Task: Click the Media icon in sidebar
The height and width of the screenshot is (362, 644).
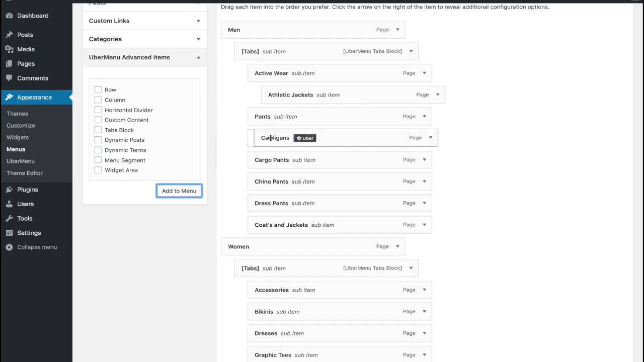Action: point(9,49)
